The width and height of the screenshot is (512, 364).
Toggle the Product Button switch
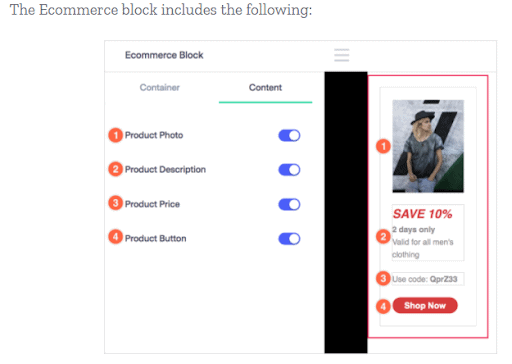289,239
